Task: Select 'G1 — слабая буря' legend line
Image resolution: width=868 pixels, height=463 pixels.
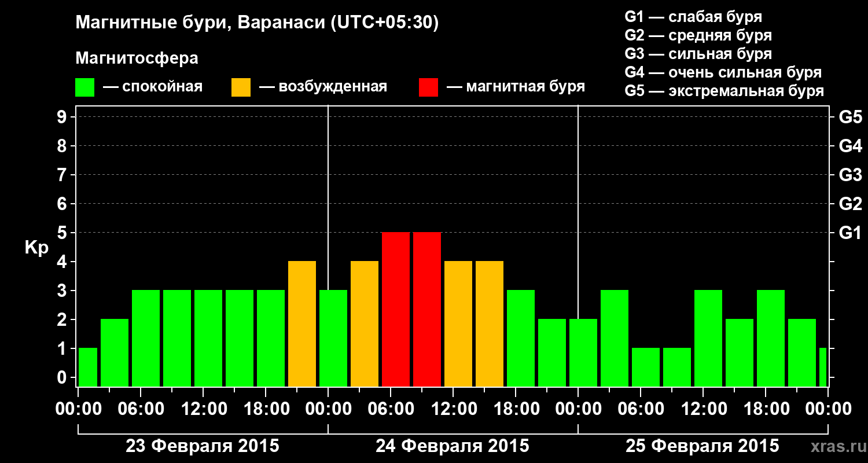Action: tap(693, 17)
